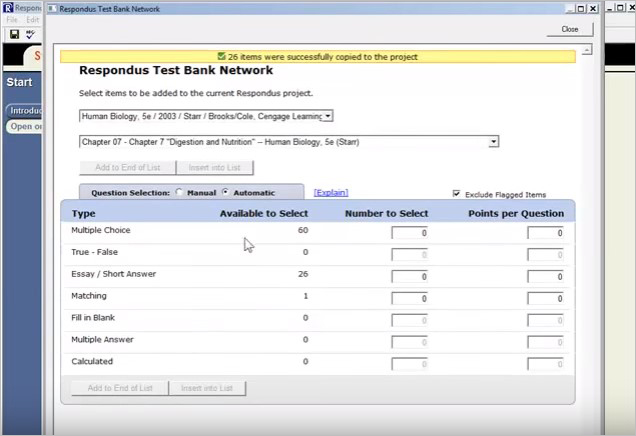The width and height of the screenshot is (636, 436).
Task: Click the Available to Select column header
Action: [x=264, y=213]
